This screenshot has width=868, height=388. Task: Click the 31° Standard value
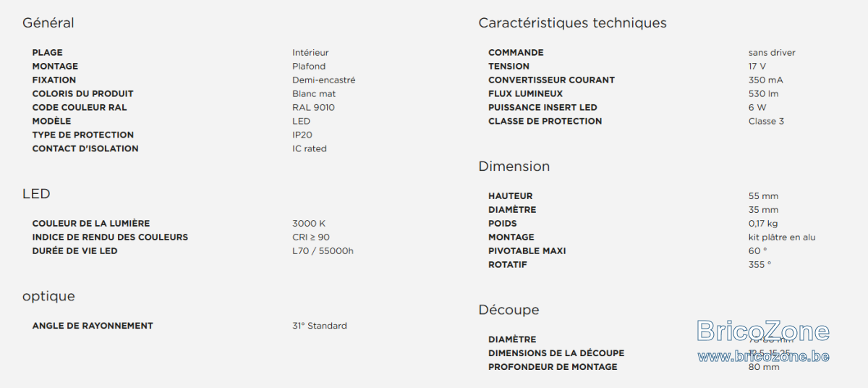point(320,326)
